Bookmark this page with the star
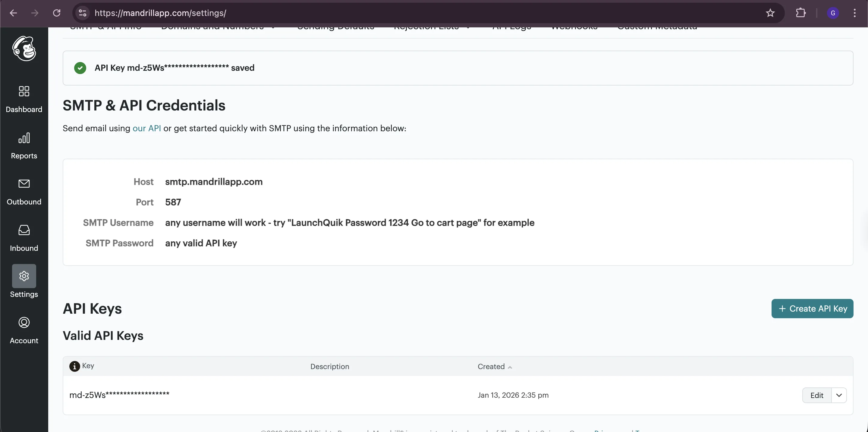 point(770,13)
